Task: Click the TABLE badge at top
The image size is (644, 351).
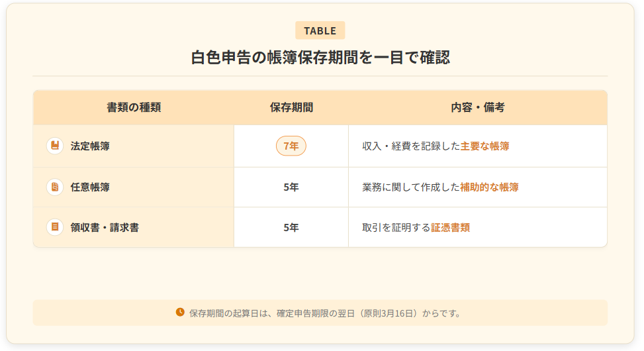Action: [320, 30]
